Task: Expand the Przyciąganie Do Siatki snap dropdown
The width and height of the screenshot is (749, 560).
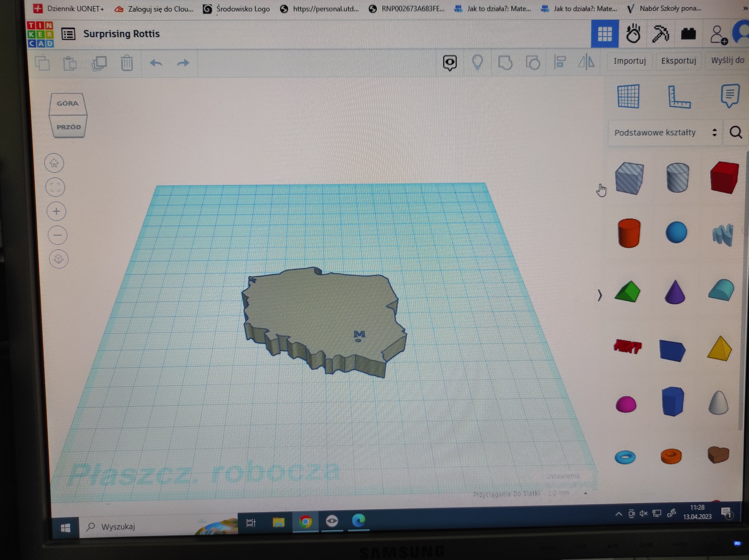Action: click(x=585, y=494)
